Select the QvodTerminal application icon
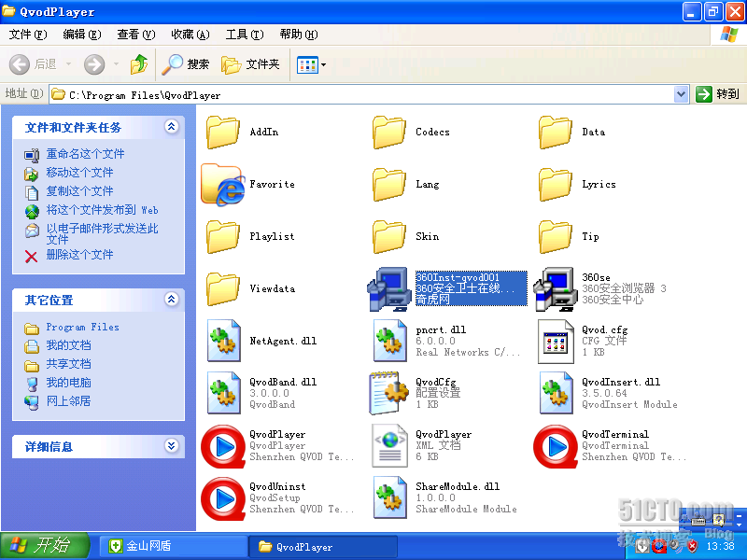Image resolution: width=747 pixels, height=560 pixels. 555,447
